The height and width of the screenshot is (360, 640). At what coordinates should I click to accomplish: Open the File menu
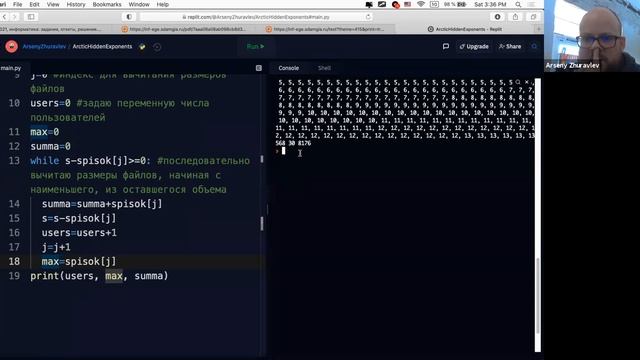18,4
